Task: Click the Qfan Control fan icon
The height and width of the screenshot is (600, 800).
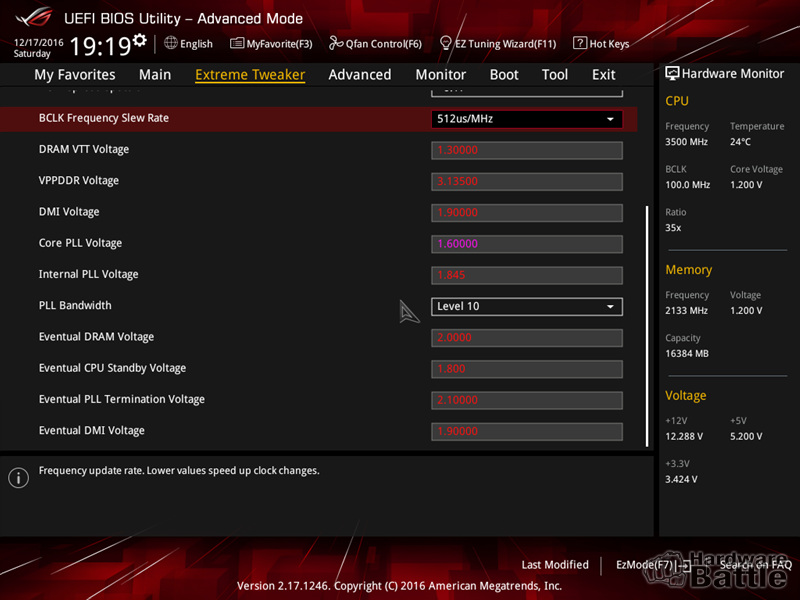Action: [x=336, y=43]
